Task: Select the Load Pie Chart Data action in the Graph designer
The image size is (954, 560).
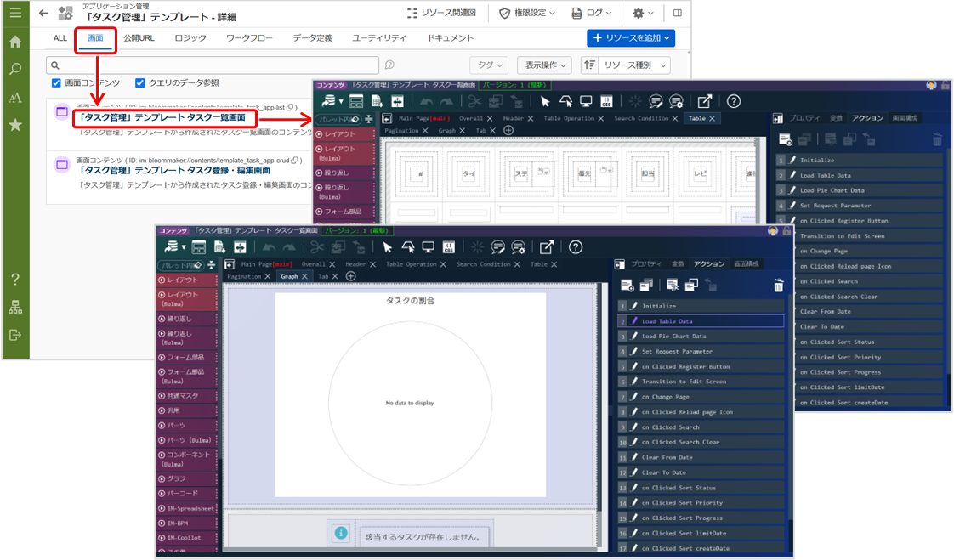Action: (701, 337)
